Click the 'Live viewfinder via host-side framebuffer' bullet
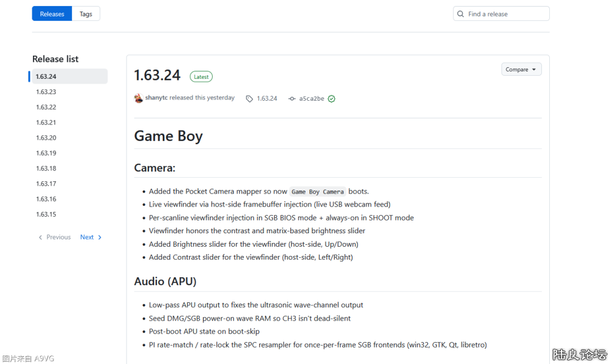 [x=269, y=205]
